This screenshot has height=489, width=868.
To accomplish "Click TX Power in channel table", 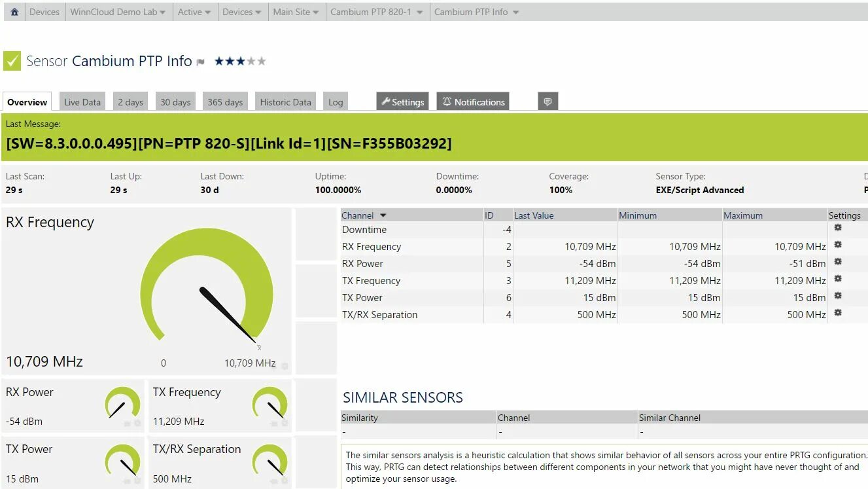I will click(362, 298).
